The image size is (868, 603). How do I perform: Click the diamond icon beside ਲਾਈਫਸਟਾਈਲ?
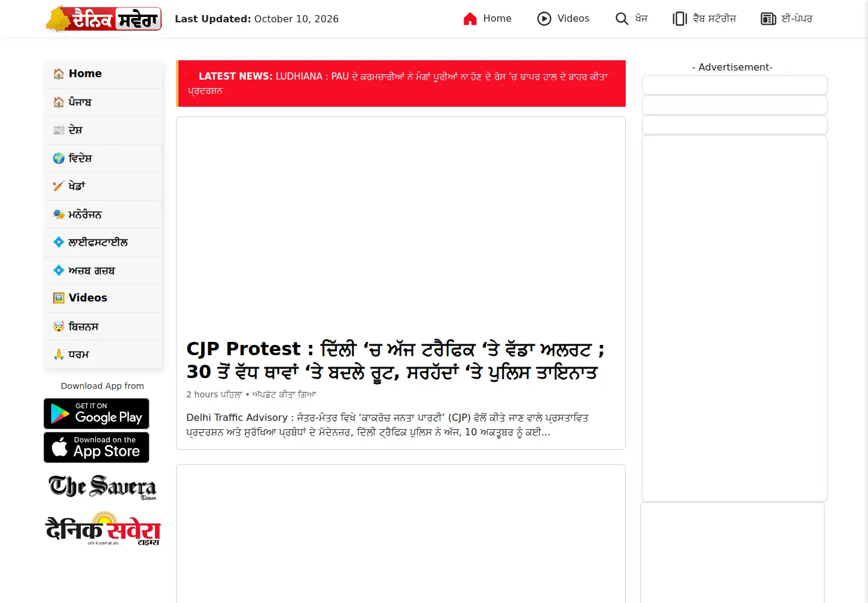(58, 242)
